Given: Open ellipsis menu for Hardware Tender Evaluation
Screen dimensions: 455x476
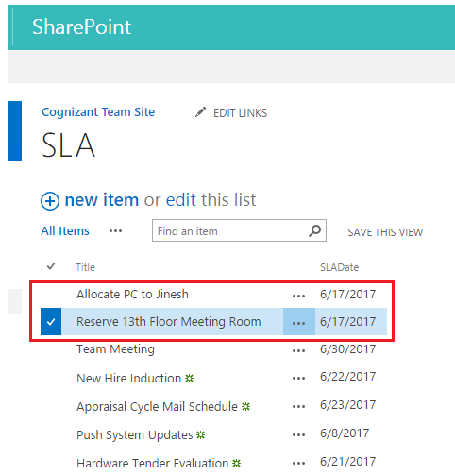Looking at the screenshot, I should pyautogui.click(x=298, y=463).
